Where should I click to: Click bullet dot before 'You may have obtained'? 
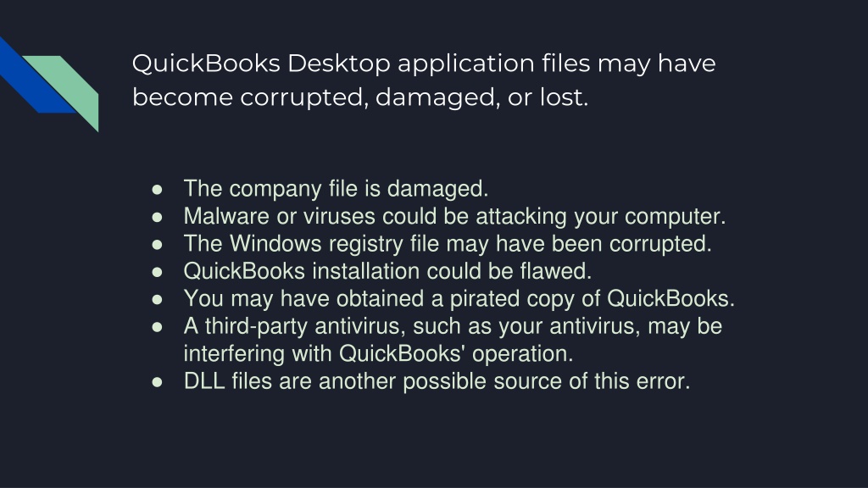(157, 299)
